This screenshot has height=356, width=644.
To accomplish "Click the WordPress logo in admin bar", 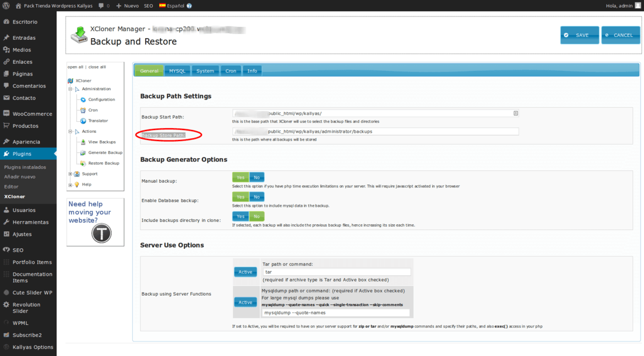I will [6, 6].
